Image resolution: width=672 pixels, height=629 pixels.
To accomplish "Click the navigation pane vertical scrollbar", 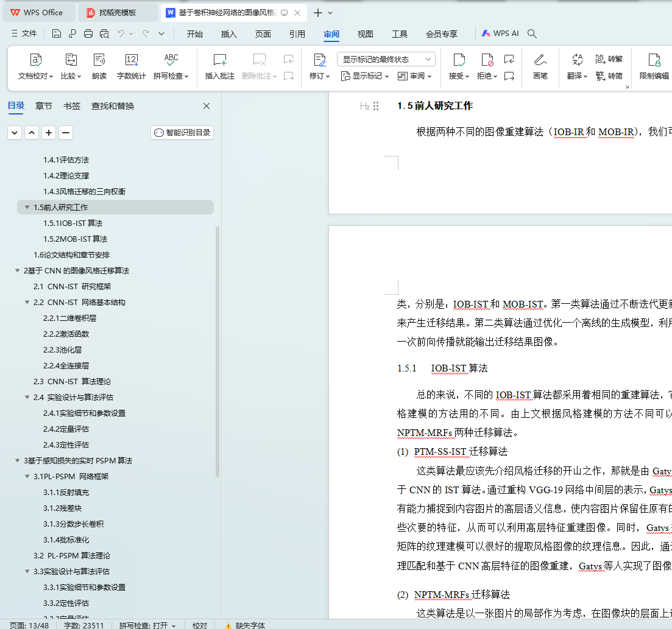I will 218,351.
